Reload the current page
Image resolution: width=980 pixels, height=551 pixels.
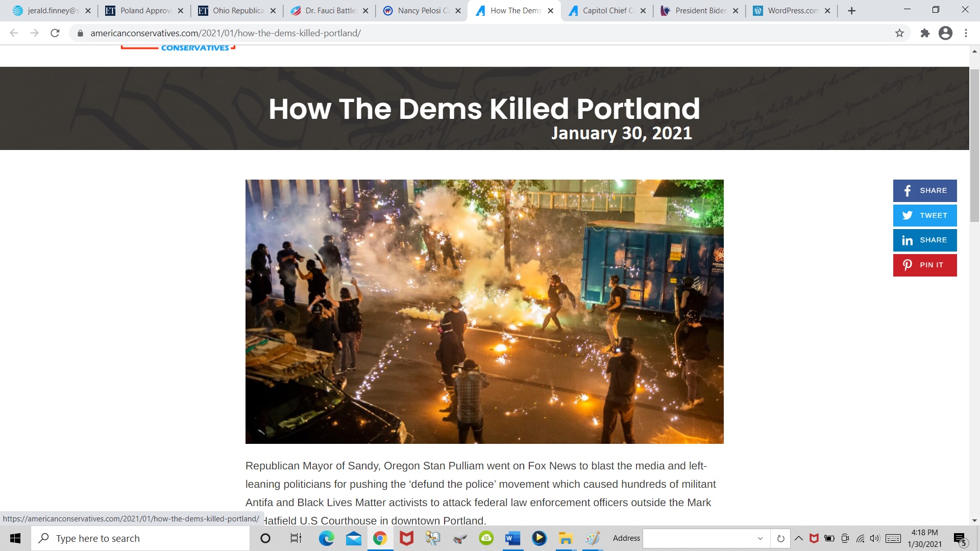pyautogui.click(x=55, y=33)
